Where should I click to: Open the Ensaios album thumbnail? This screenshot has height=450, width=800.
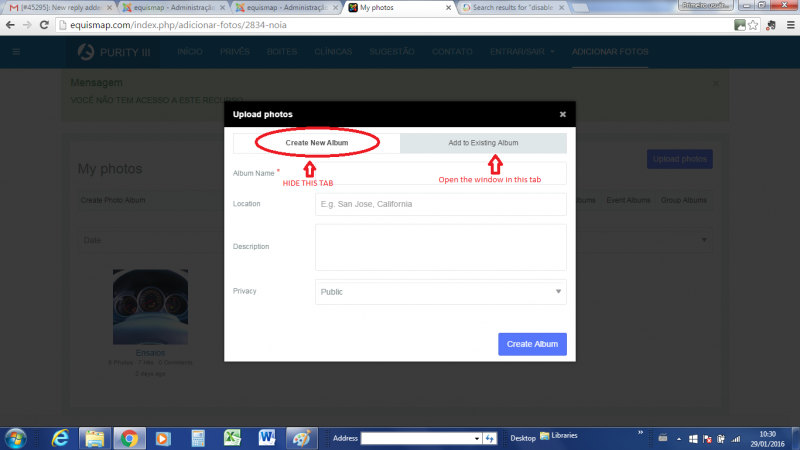(x=150, y=307)
